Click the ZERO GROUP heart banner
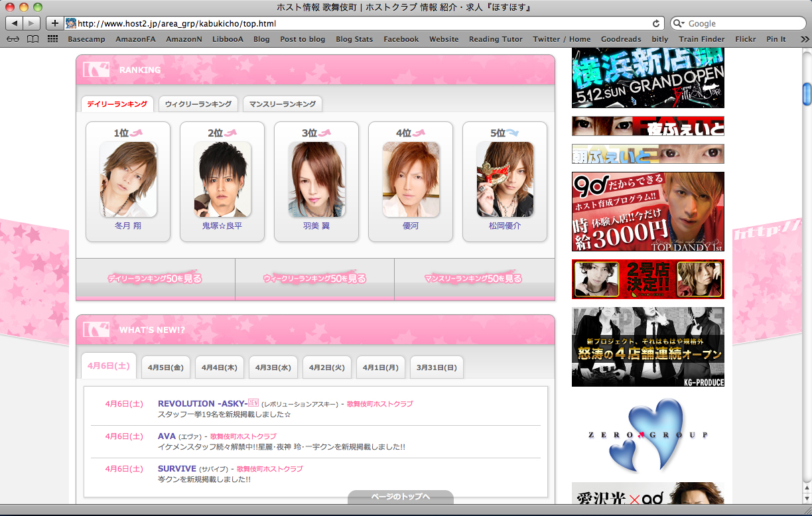 point(647,434)
